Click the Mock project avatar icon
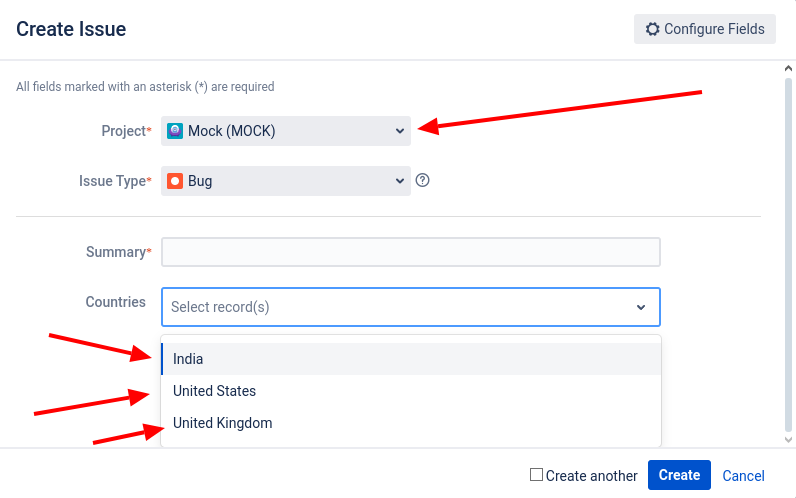 pyautogui.click(x=175, y=131)
